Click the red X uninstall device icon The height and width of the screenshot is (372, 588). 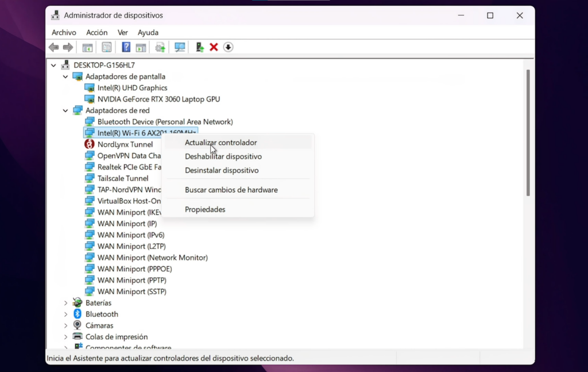click(214, 47)
